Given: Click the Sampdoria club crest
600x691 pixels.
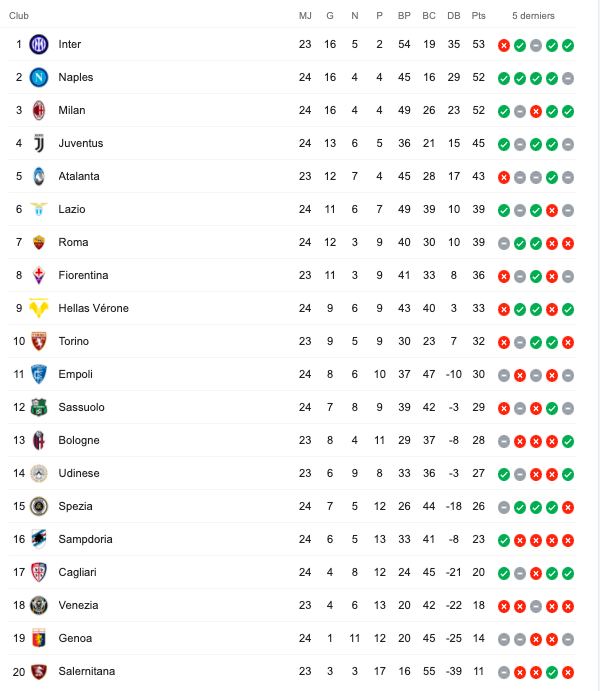Looking at the screenshot, I should pyautogui.click(x=39, y=539).
